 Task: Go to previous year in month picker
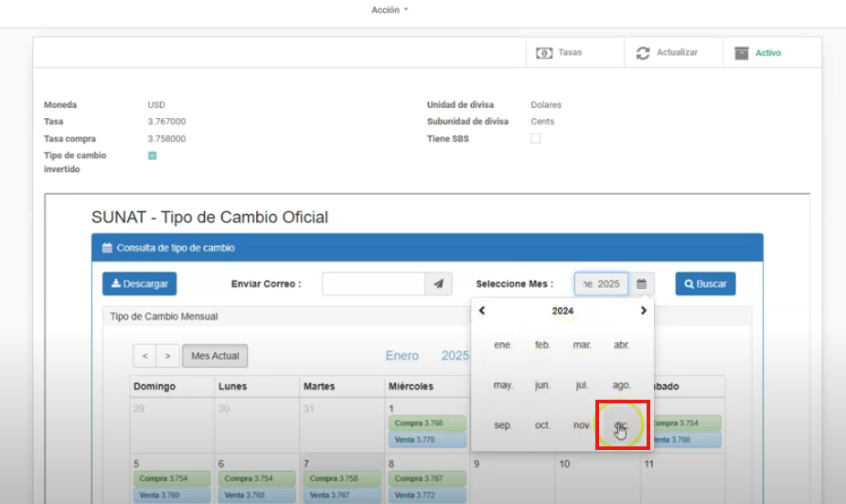(482, 311)
